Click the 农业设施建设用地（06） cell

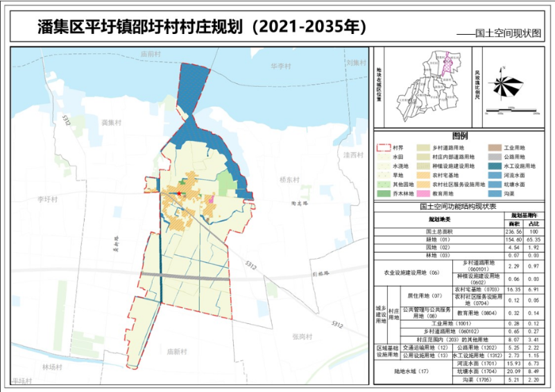tap(412, 273)
